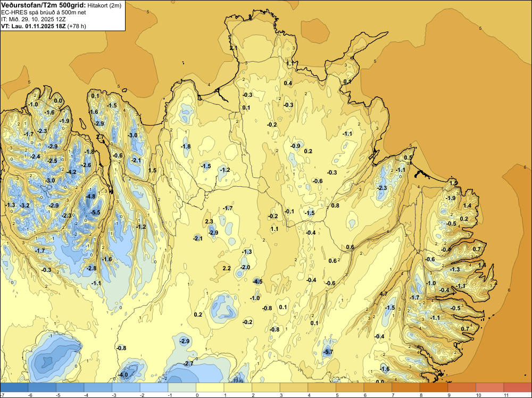Click the 2.2 temperature value
Screen dimensions: 532x398
tap(227, 268)
